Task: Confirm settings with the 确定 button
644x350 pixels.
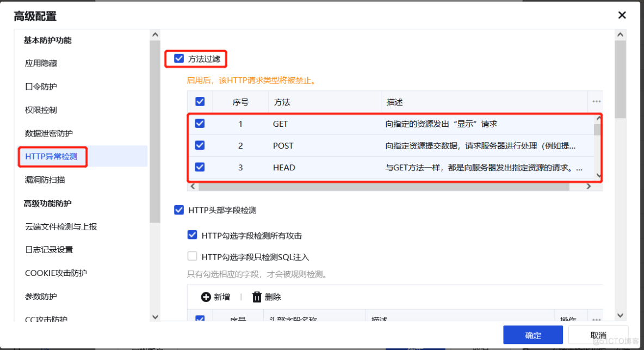Action: [533, 335]
